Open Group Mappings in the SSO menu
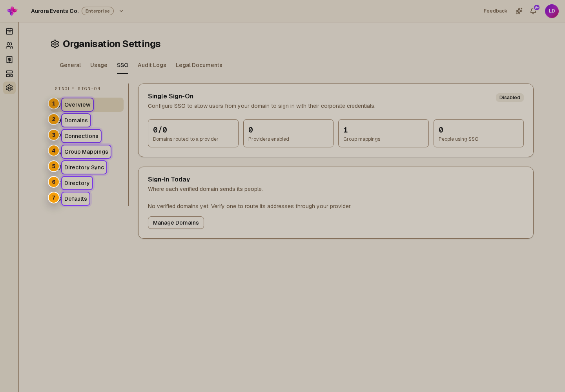The height and width of the screenshot is (392, 565). tap(86, 152)
